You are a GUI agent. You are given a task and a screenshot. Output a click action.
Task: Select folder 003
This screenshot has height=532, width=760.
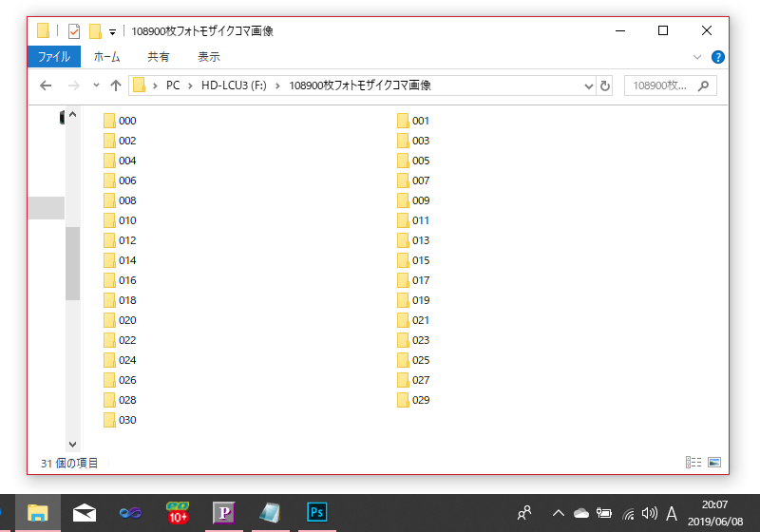pos(413,141)
